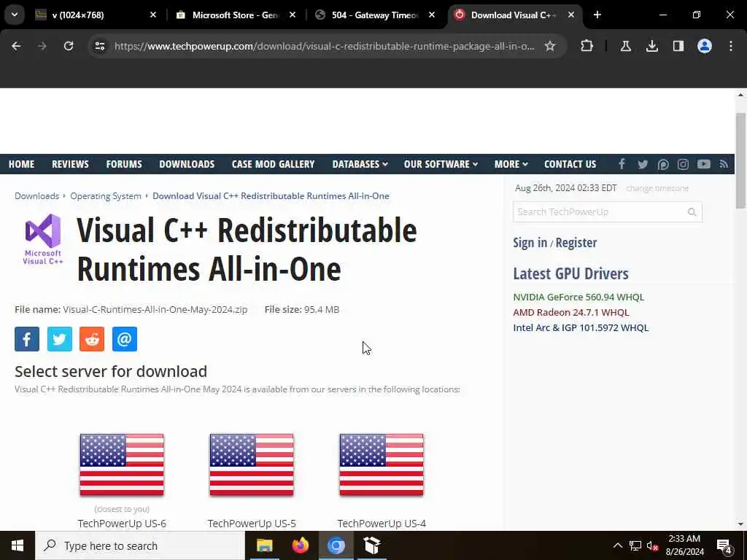Click the change timezone link

point(657,189)
